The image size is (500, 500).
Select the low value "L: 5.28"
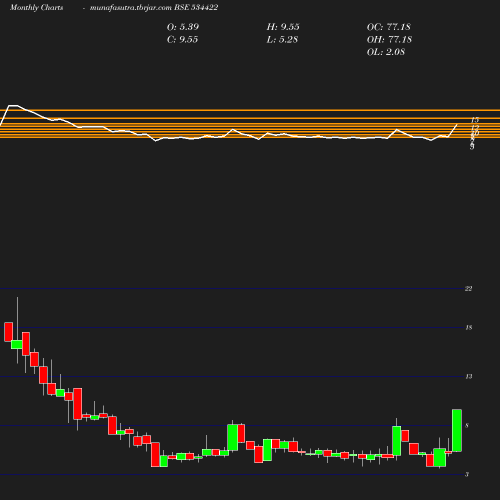282,39
